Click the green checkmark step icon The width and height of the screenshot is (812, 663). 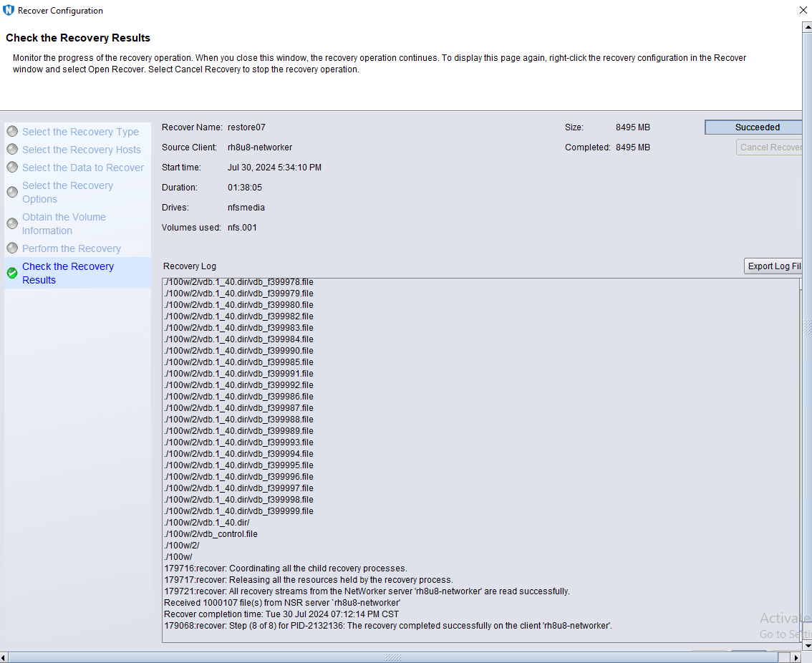click(12, 273)
